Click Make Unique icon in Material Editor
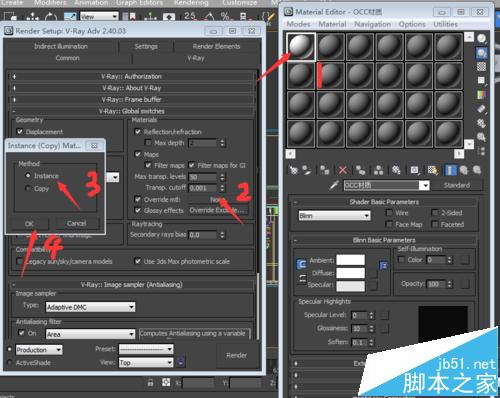This screenshot has height=398, width=500. (379, 170)
